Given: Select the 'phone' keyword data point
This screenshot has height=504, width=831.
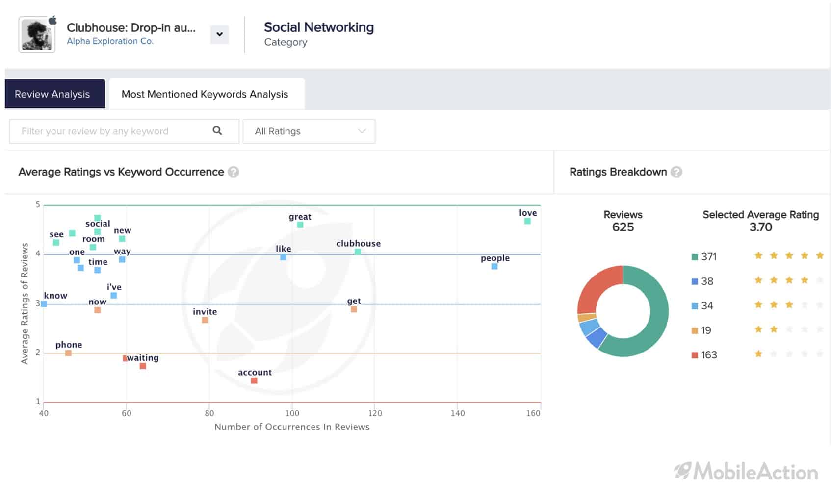Looking at the screenshot, I should tap(68, 353).
